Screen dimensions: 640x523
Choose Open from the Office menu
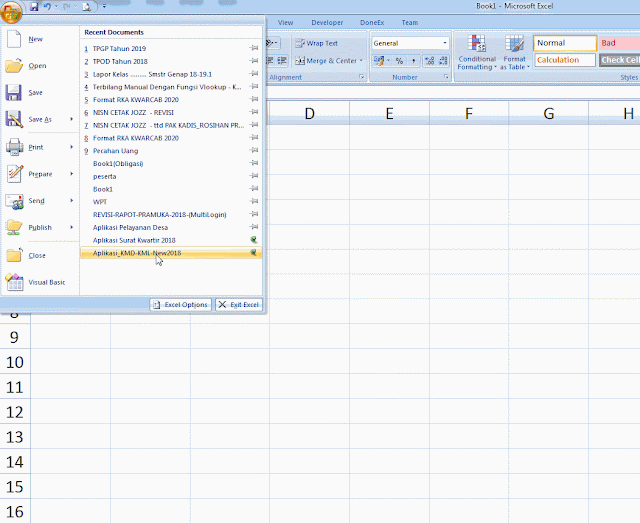tap(40, 66)
